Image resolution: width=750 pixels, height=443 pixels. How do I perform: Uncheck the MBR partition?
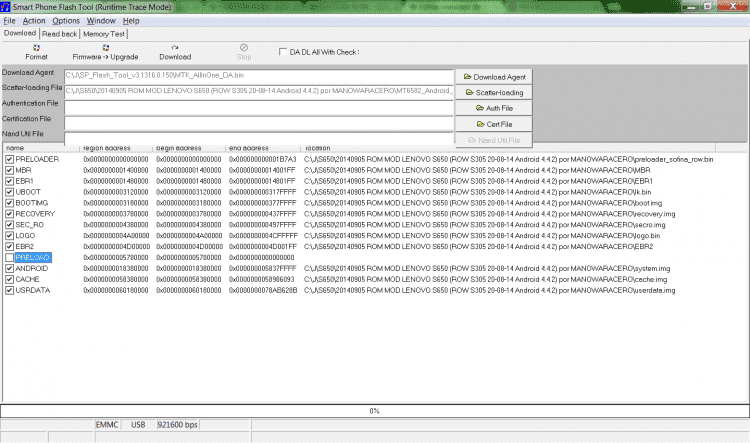coord(10,170)
